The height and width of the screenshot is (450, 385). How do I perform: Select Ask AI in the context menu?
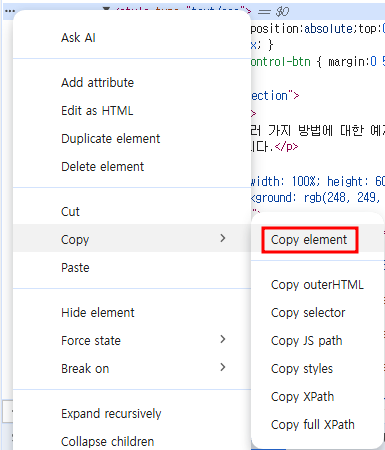click(x=132, y=38)
